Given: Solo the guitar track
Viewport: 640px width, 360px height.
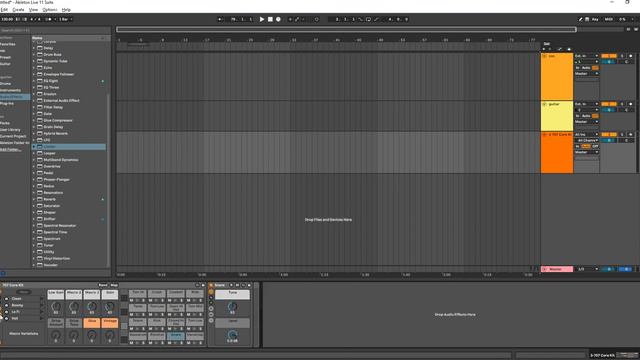Looking at the screenshot, I should [x=622, y=104].
